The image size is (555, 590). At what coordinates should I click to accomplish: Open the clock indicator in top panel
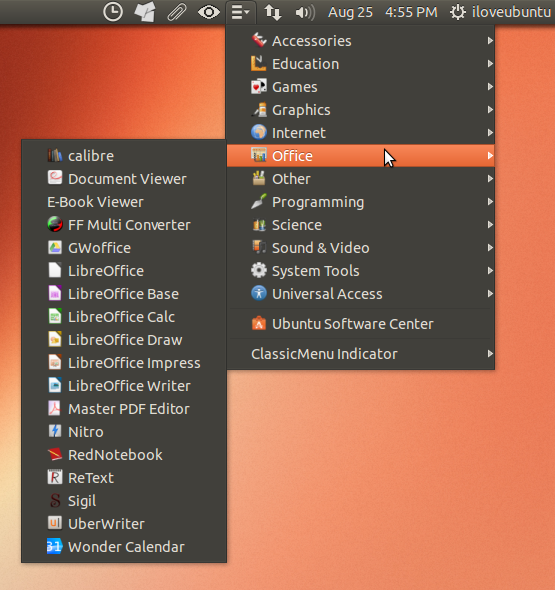click(x=113, y=12)
